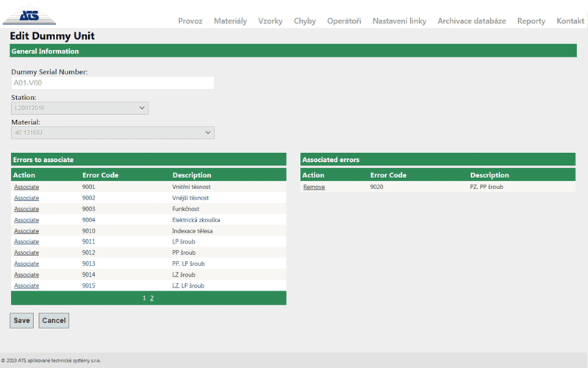Open the Operátoři page
The height and width of the screenshot is (368, 588).
click(344, 21)
